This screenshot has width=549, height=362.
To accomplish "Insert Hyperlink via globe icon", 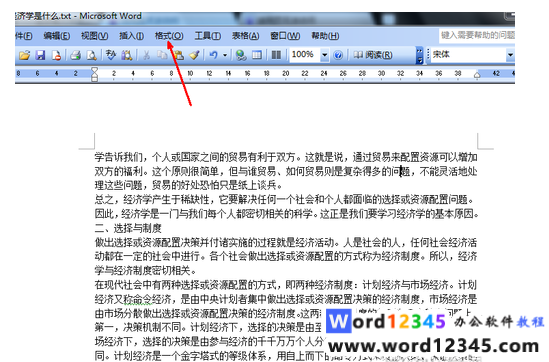I will coord(241,55).
